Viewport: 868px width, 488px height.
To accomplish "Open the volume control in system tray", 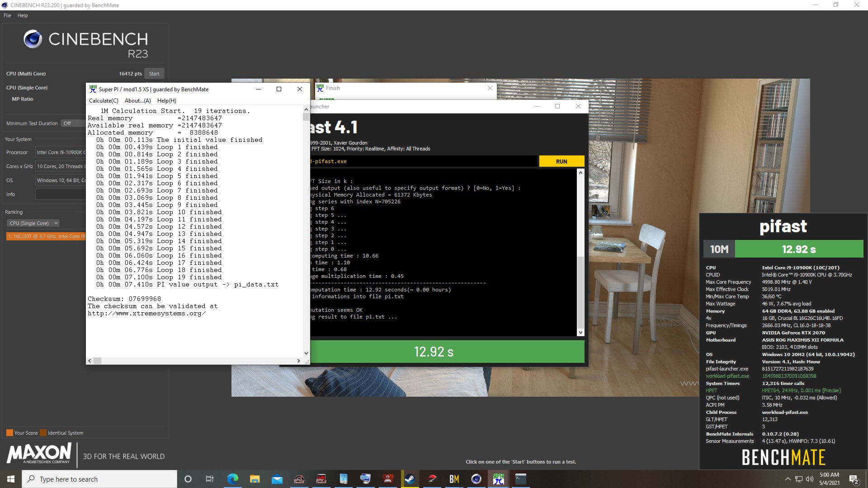I will (x=809, y=479).
